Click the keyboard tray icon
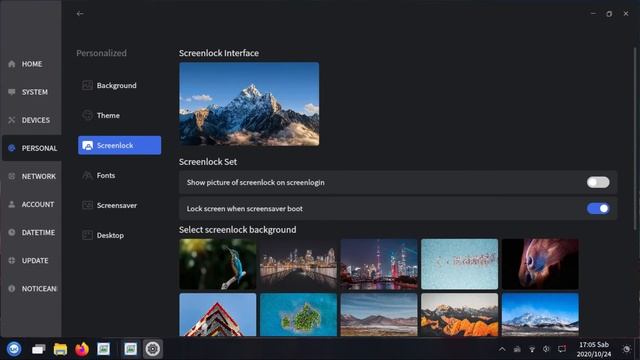This screenshot has height=360, width=640. pyautogui.click(x=517, y=349)
